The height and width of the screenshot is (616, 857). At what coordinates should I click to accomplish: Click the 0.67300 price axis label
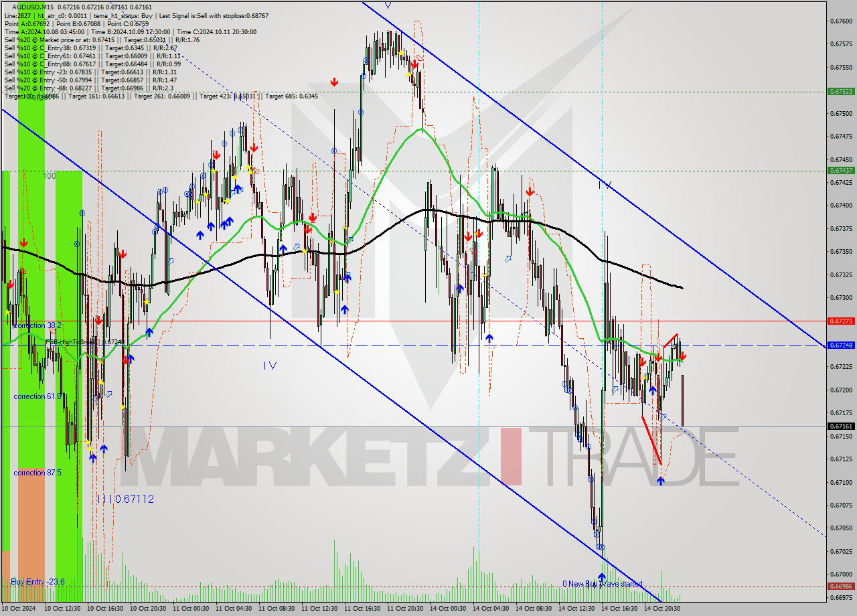[x=840, y=297]
